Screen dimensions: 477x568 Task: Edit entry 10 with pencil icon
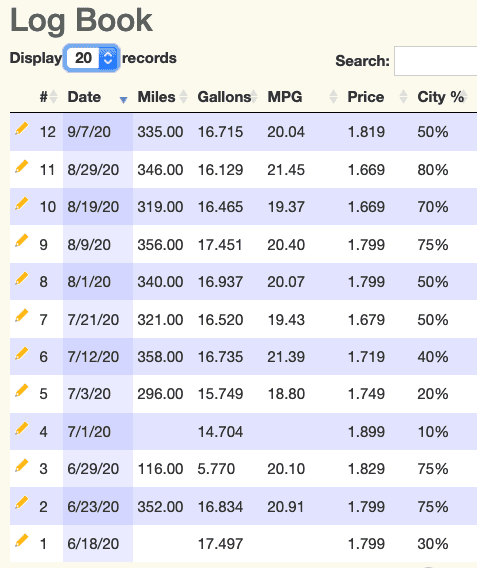coord(21,204)
